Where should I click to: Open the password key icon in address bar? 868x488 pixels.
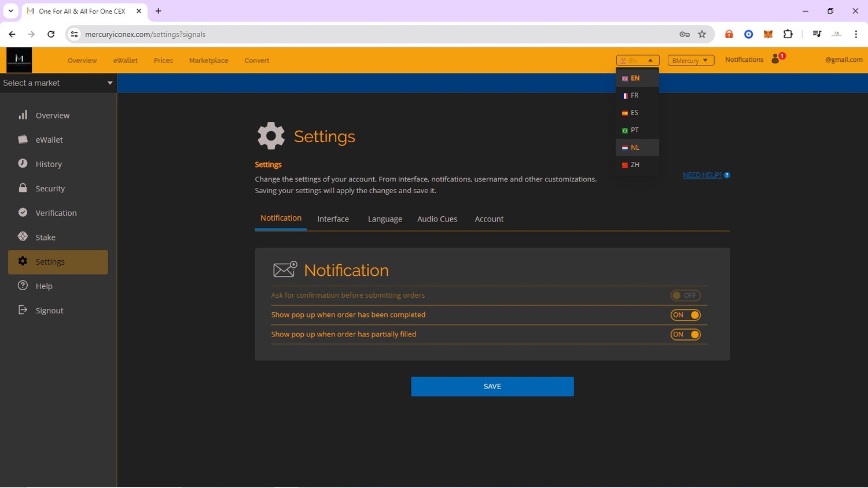pyautogui.click(x=685, y=34)
